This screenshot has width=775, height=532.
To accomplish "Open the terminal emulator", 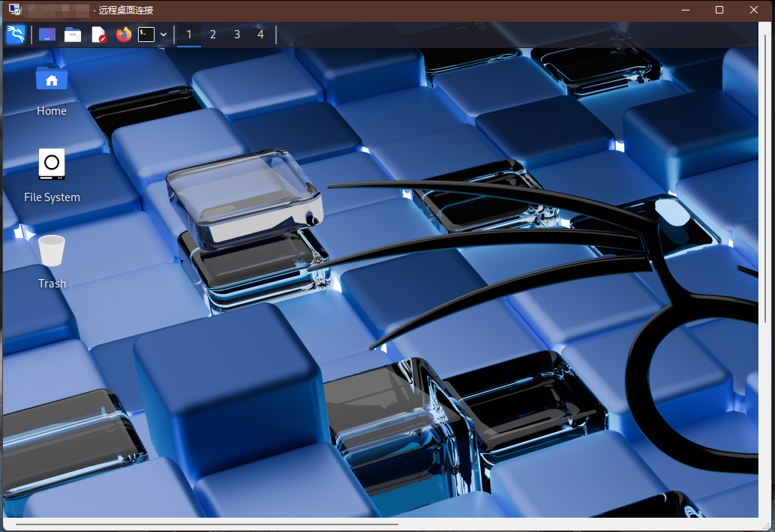I will click(146, 35).
